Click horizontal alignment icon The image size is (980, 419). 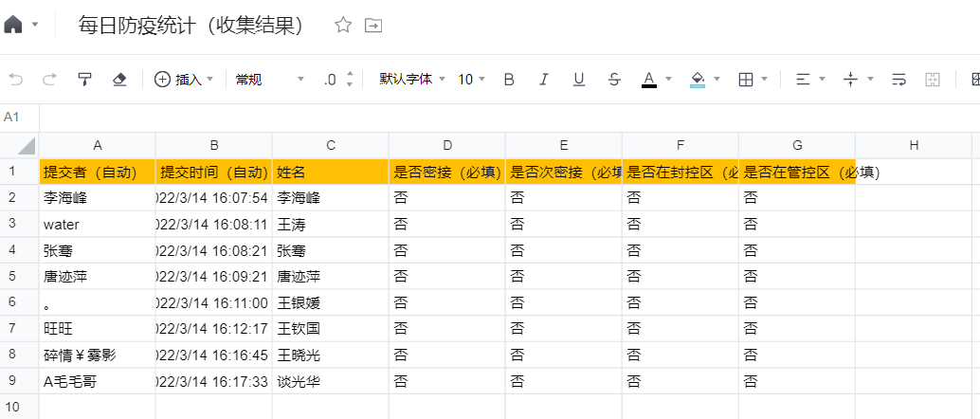click(x=803, y=80)
